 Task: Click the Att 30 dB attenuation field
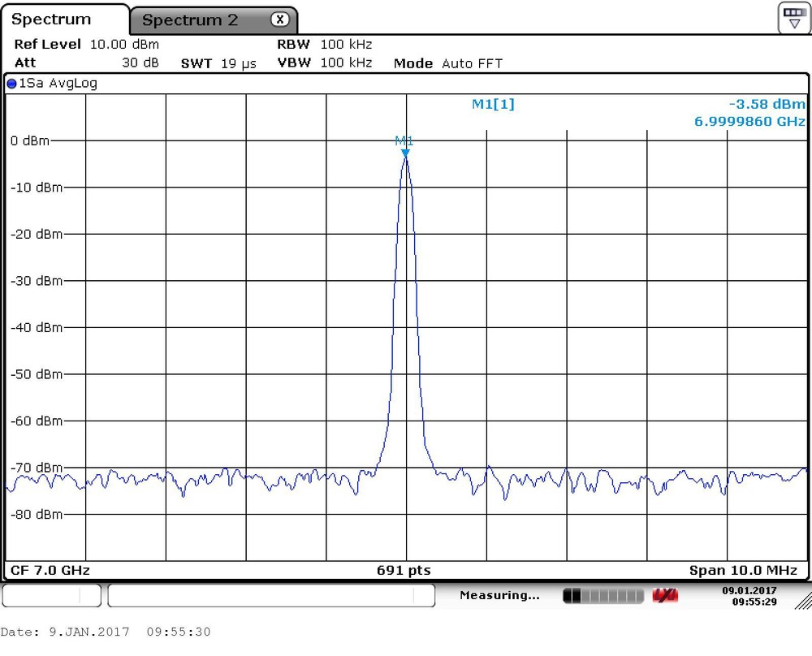click(x=81, y=63)
